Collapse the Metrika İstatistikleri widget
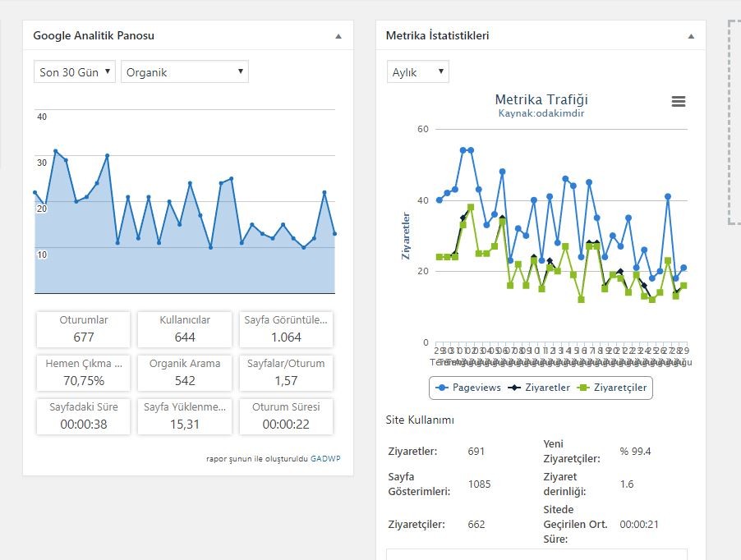The height and width of the screenshot is (560, 741). click(691, 36)
